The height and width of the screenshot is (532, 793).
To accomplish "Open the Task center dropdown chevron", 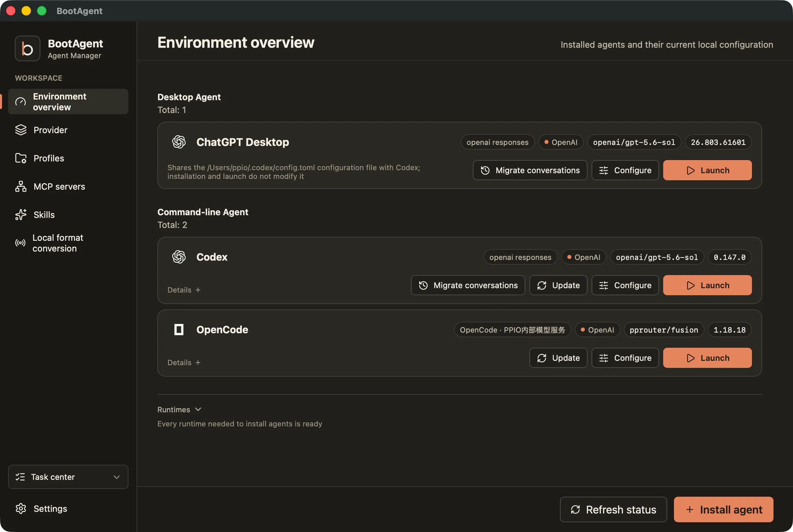I will 117,477.
